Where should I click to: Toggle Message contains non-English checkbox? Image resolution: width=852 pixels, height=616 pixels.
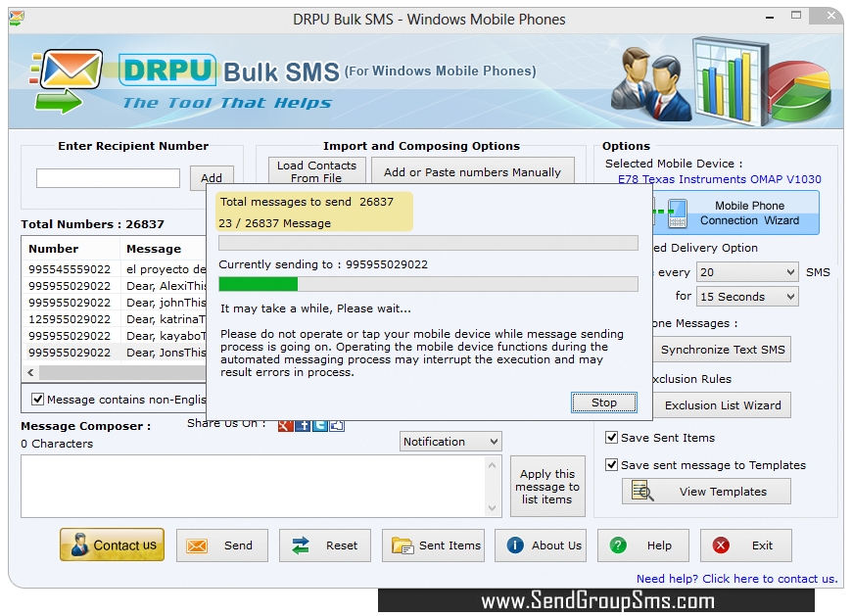tap(37, 400)
